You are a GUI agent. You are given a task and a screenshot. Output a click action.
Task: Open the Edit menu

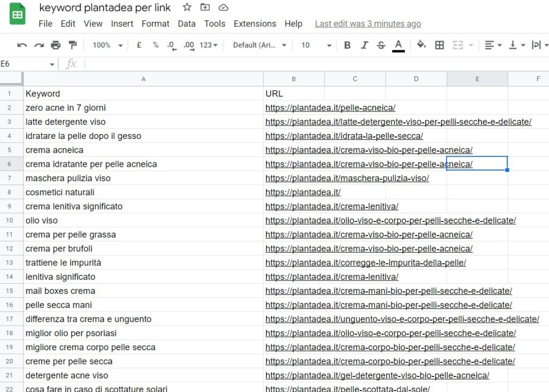click(68, 24)
